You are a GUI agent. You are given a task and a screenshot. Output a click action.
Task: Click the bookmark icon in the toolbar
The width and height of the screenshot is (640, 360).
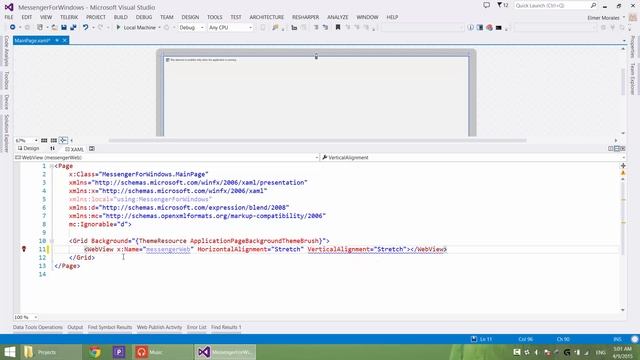pos(338,27)
